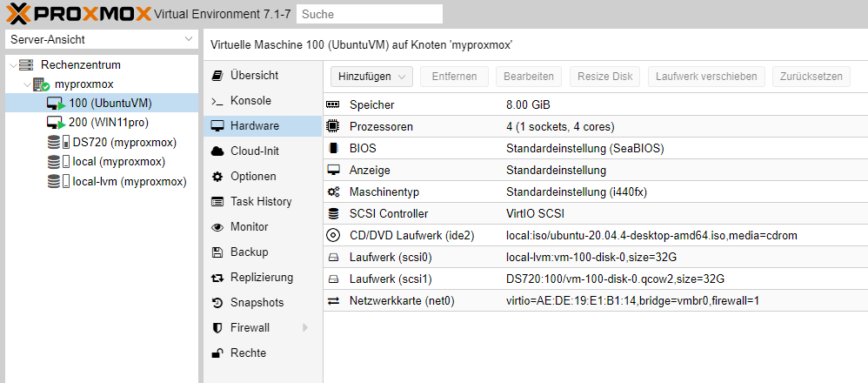
Task: Switch to the Optionen tab
Action: click(253, 177)
